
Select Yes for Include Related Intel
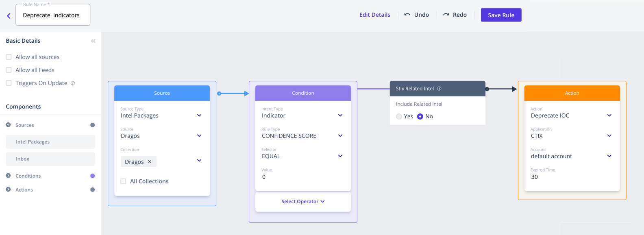(399, 117)
